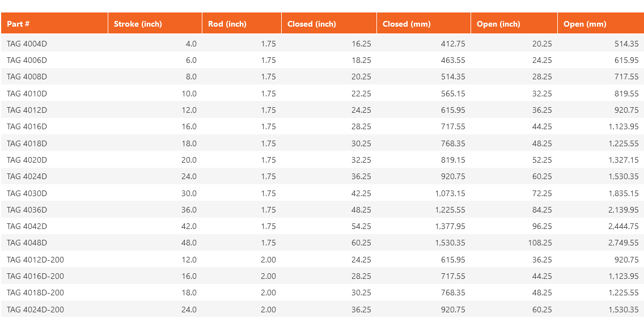
Task: Click the 2,749.55 open mm value
Action: (623, 243)
